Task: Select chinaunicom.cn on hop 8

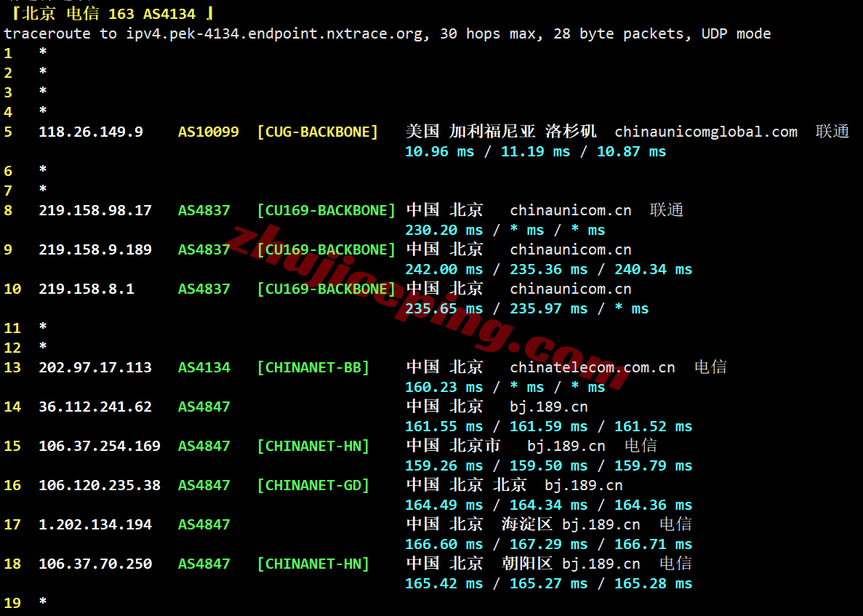Action: 571,210
